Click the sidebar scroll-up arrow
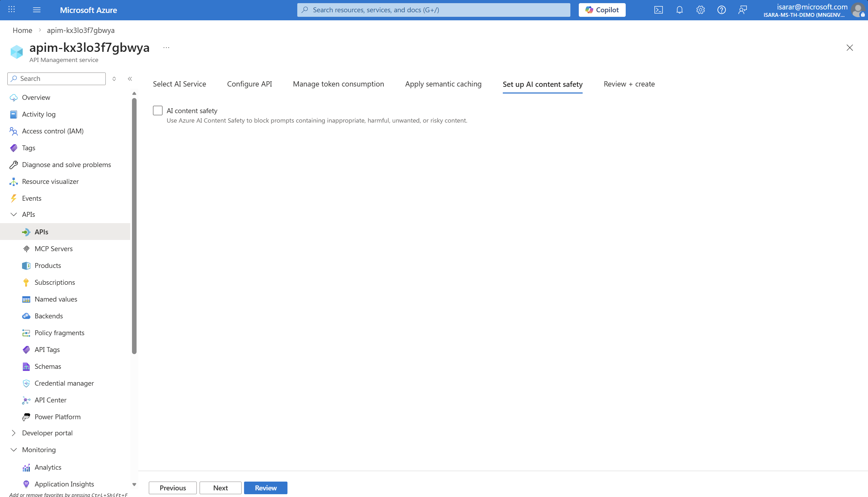 pos(134,94)
